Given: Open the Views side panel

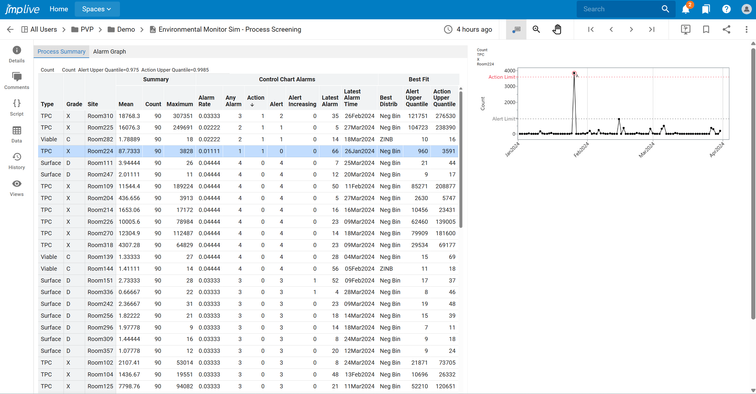Looking at the screenshot, I should [x=16, y=188].
